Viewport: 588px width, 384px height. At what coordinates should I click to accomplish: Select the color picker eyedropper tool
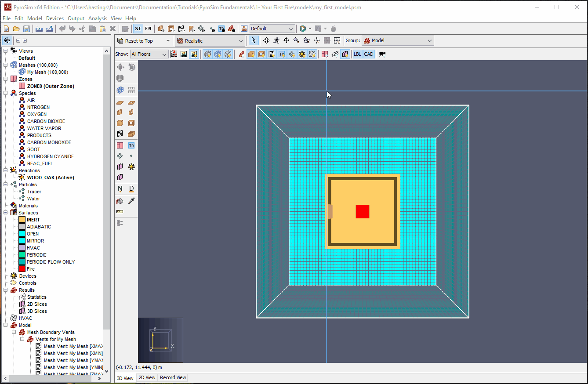pos(131,201)
